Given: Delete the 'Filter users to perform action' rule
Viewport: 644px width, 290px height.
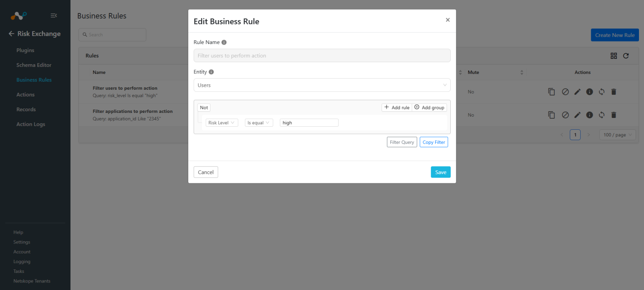Looking at the screenshot, I should (x=614, y=91).
